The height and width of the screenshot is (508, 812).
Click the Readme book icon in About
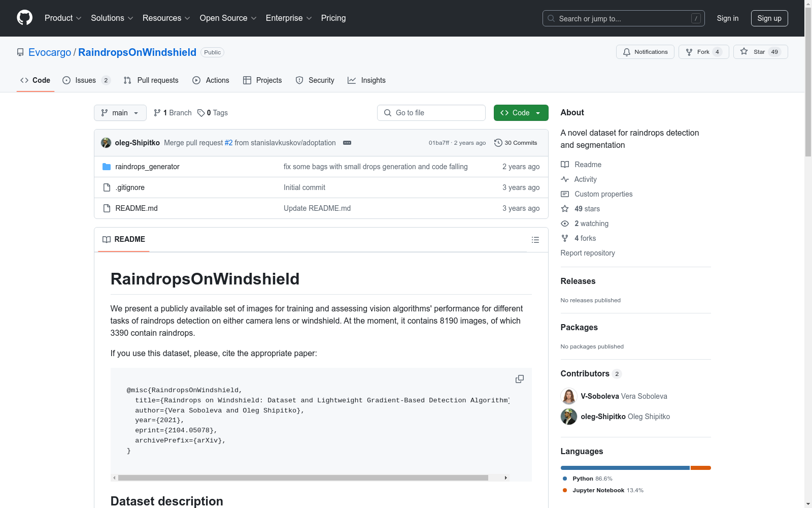(x=565, y=165)
